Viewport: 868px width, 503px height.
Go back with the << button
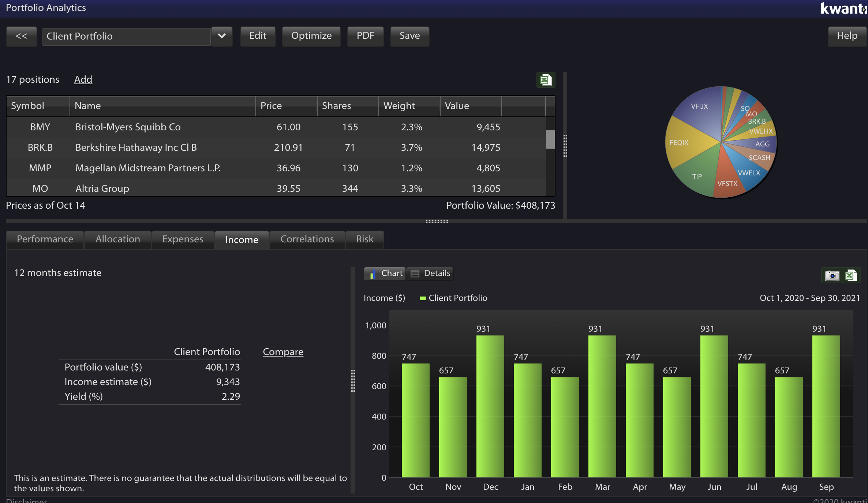pos(22,36)
